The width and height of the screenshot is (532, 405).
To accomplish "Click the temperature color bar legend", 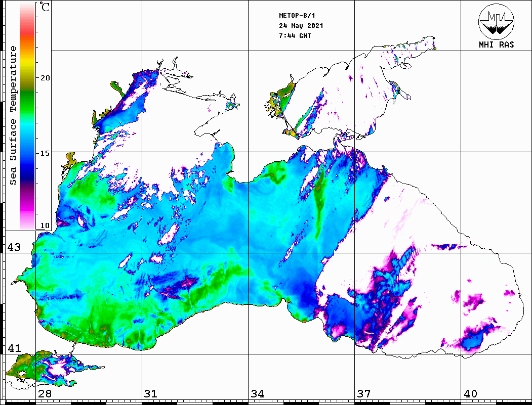I will point(27,116).
